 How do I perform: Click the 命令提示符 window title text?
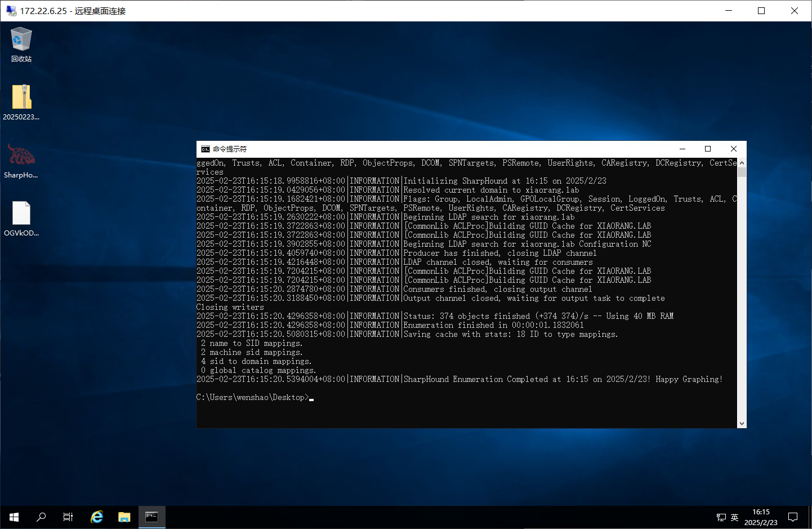[x=230, y=149]
